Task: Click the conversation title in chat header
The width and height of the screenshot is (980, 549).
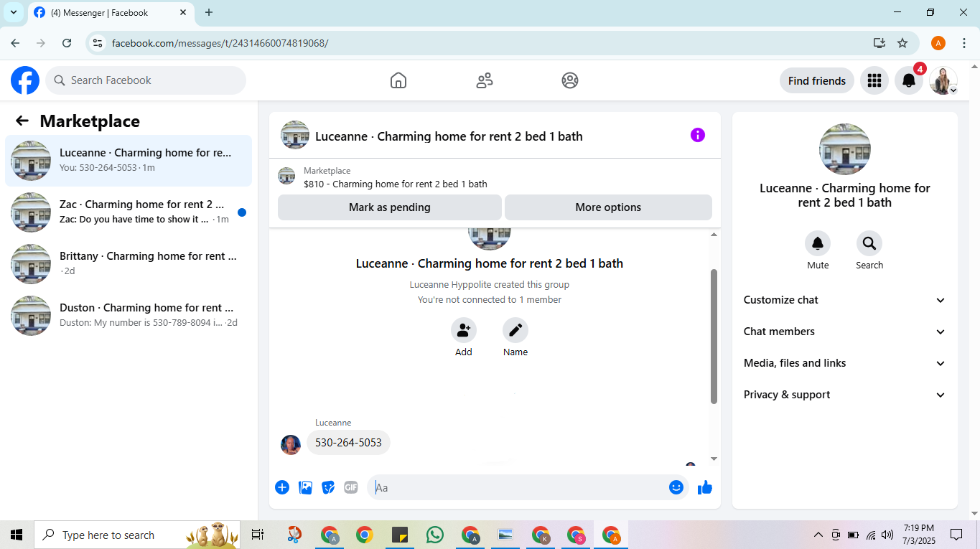Action: (449, 136)
